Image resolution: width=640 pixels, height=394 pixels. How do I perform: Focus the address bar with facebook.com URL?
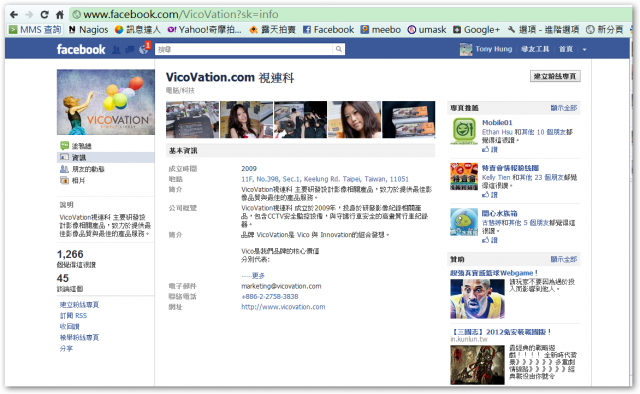[x=351, y=15]
